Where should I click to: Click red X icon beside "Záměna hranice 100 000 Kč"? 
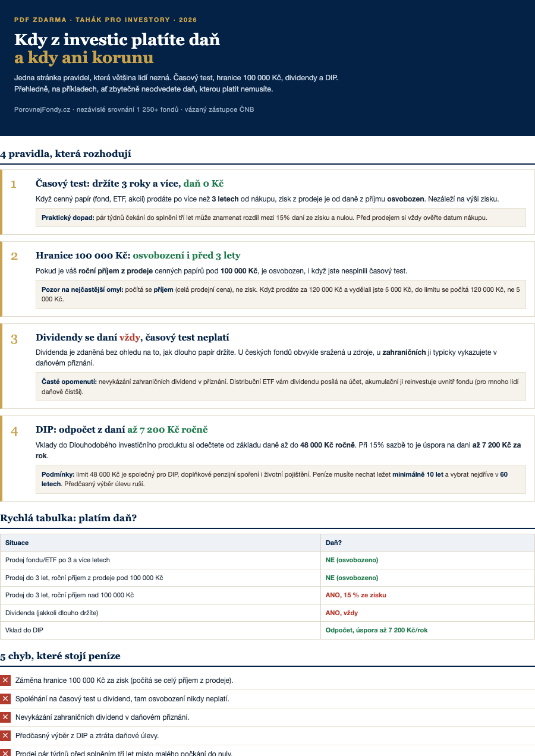5,681
